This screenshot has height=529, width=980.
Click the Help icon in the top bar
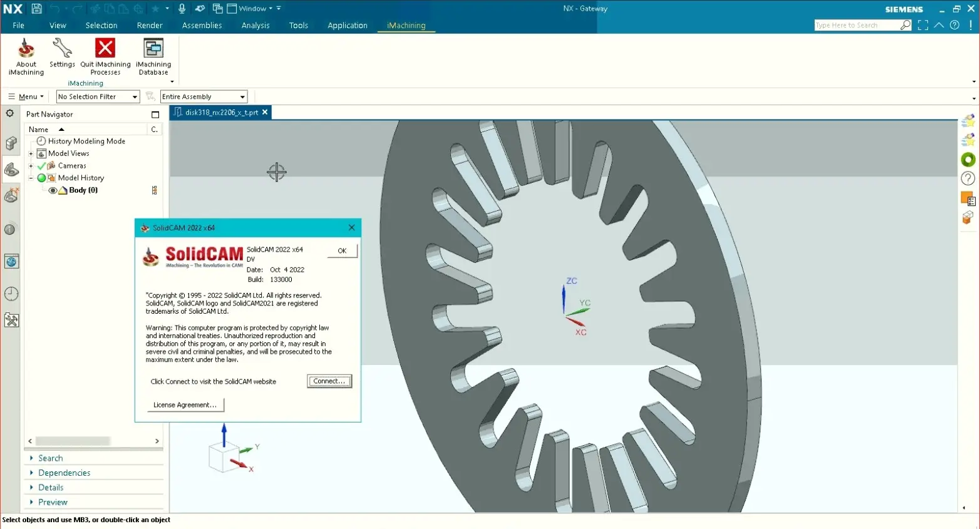point(954,25)
